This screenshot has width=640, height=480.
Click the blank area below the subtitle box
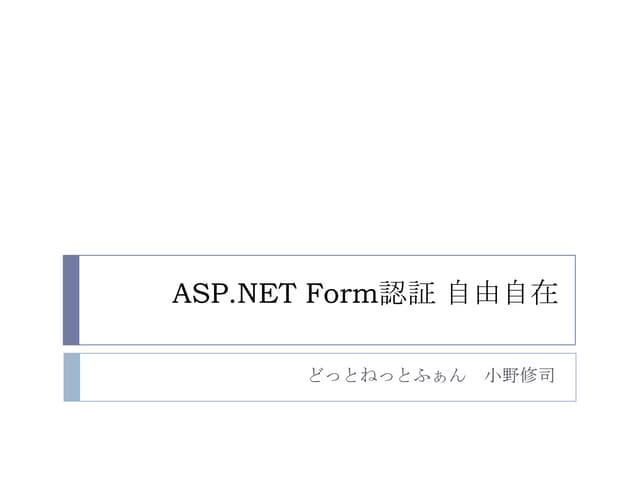(x=320, y=440)
